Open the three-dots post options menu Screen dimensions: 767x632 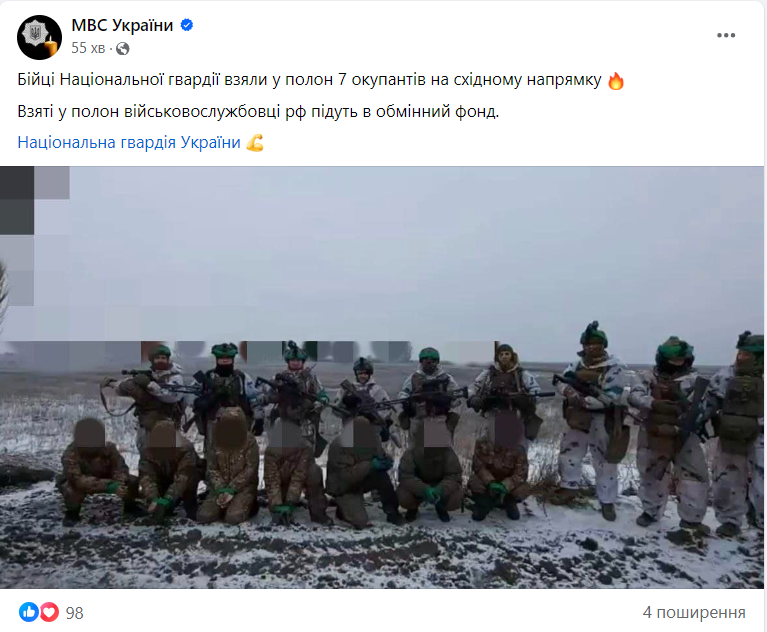(x=726, y=35)
